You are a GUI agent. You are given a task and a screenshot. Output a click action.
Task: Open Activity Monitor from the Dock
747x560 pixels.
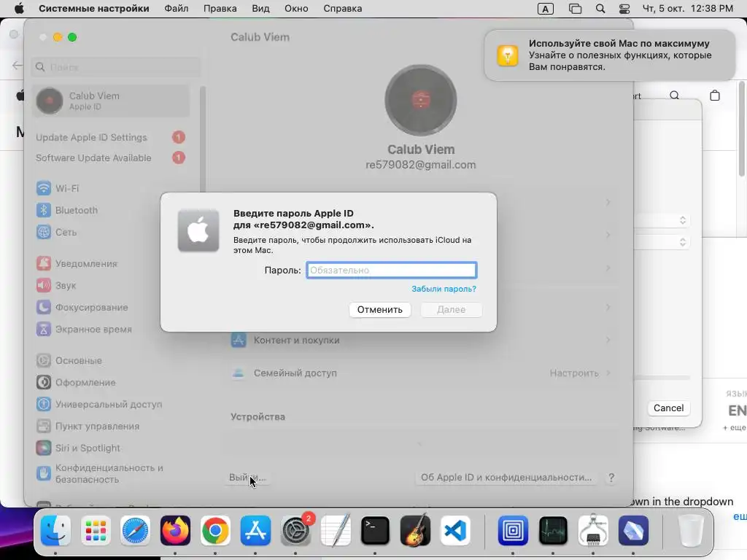point(553,531)
